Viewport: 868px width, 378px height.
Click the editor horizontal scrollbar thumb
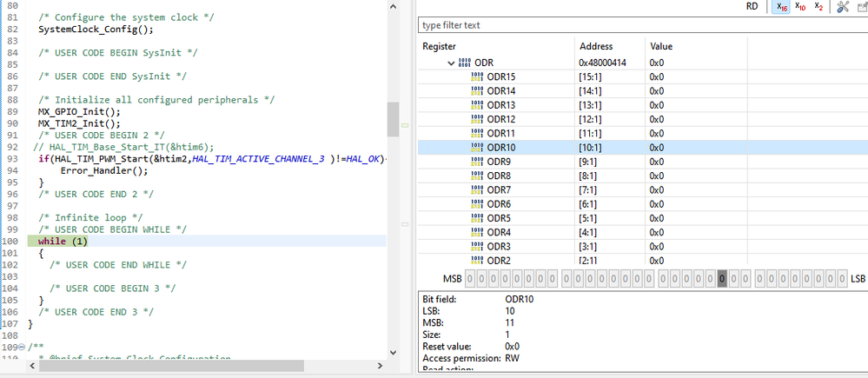[x=172, y=366]
